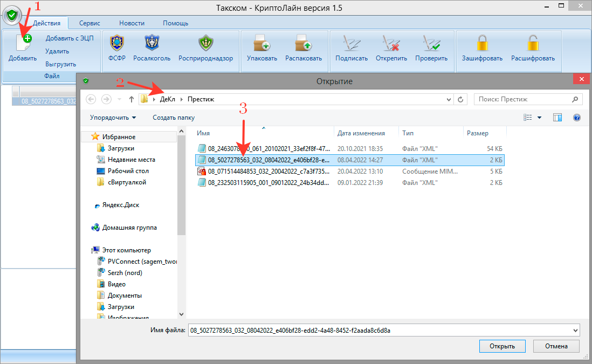Switch to the Сервис ribbon tab
This screenshot has width=592, height=364.
pos(90,23)
